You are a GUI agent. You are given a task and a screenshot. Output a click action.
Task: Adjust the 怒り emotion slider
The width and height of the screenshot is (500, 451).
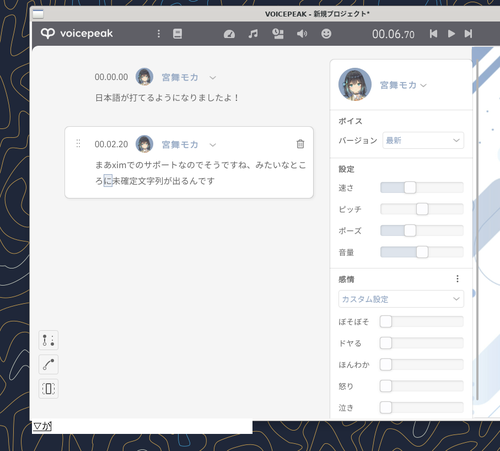click(x=422, y=386)
